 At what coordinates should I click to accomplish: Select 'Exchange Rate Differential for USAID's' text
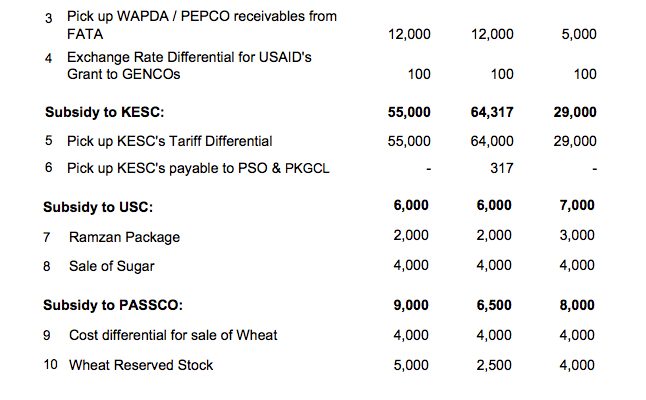[x=189, y=57]
